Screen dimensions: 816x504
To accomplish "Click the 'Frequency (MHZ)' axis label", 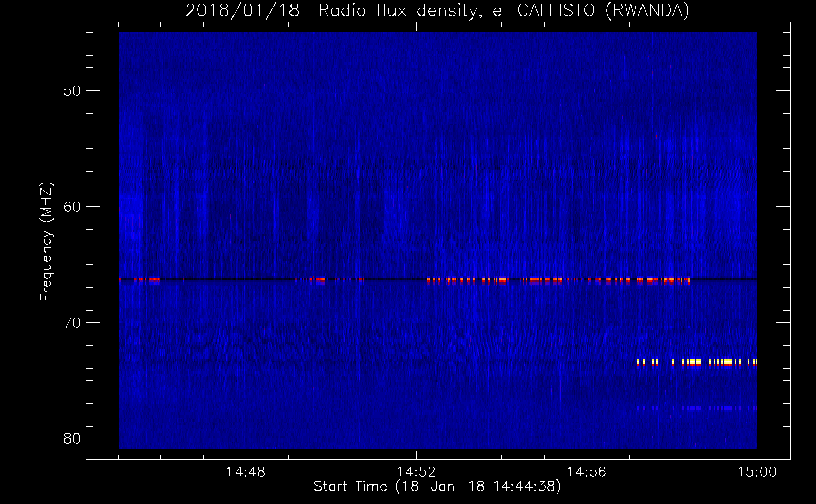I will pyautogui.click(x=46, y=242).
